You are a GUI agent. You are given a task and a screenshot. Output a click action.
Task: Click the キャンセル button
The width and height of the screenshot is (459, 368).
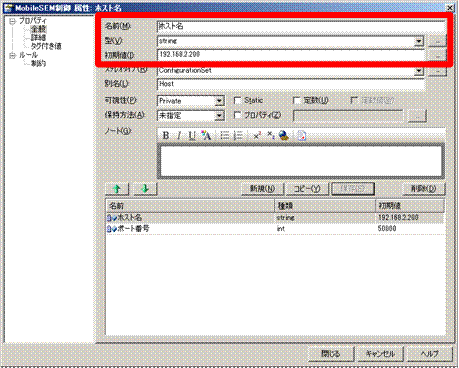point(380,353)
